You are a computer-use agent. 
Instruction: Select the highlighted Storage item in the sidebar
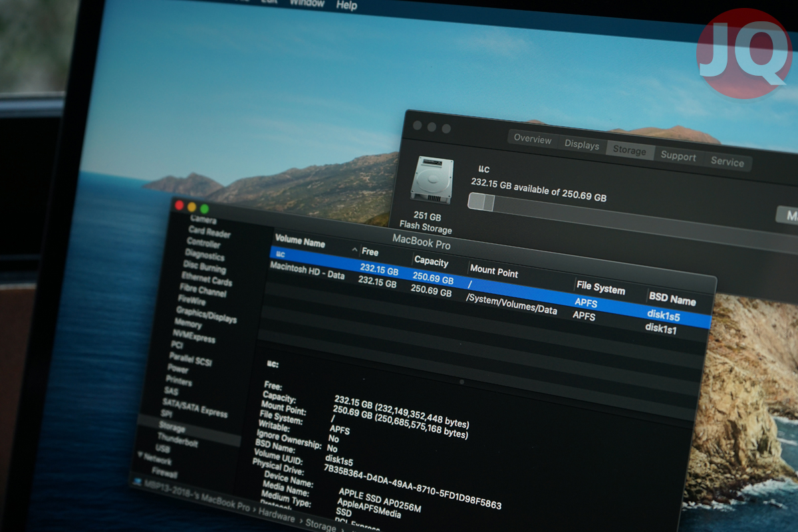coord(172,428)
